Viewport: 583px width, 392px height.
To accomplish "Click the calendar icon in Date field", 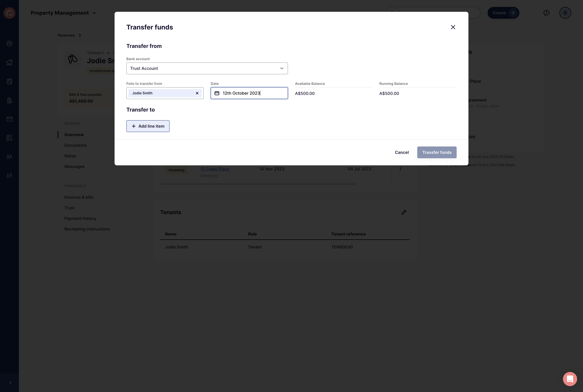I will tap(217, 93).
